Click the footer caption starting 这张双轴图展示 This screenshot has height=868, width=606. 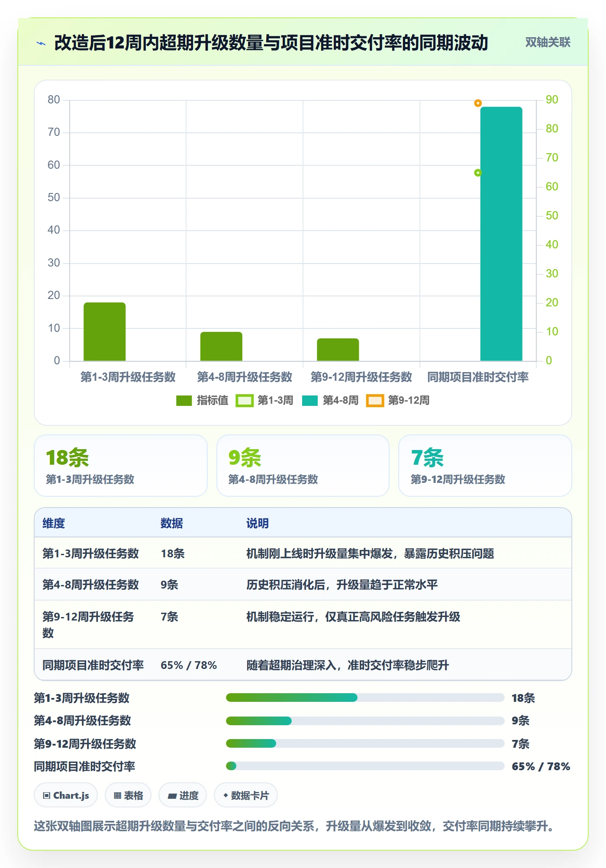295,826
